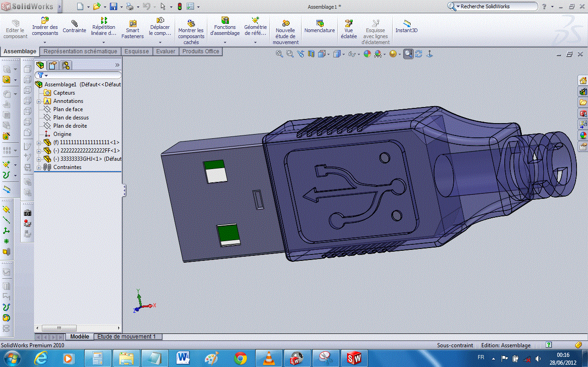Open the filter dropdown in feature tree

pyautogui.click(x=46, y=75)
